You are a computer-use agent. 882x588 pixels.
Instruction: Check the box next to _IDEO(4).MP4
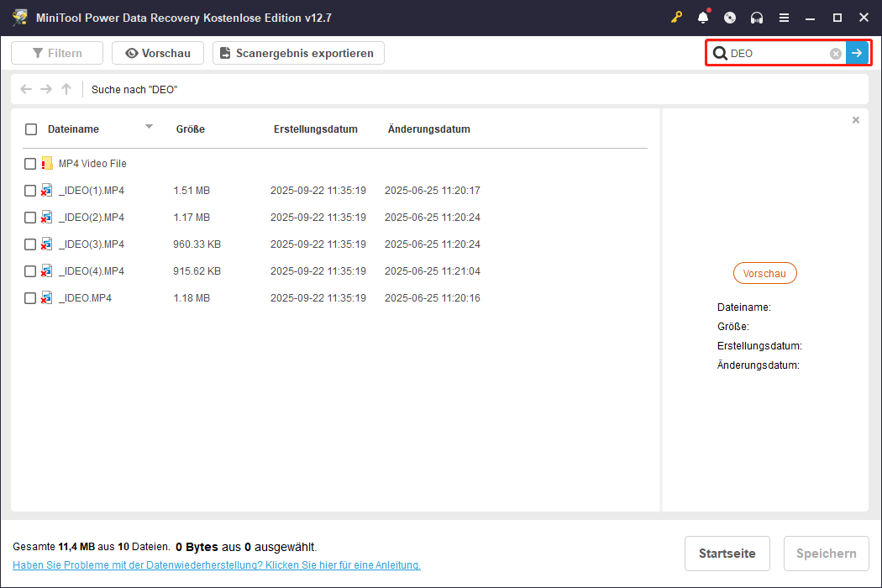tap(31, 270)
